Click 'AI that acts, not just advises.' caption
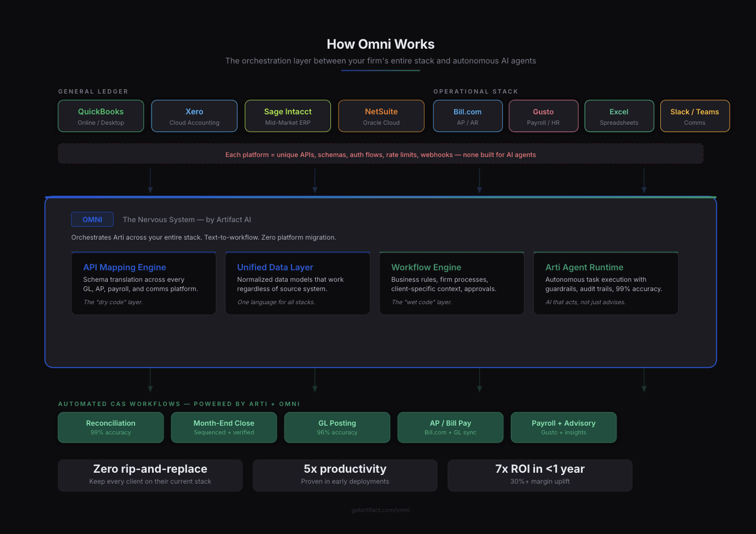 pyautogui.click(x=585, y=302)
